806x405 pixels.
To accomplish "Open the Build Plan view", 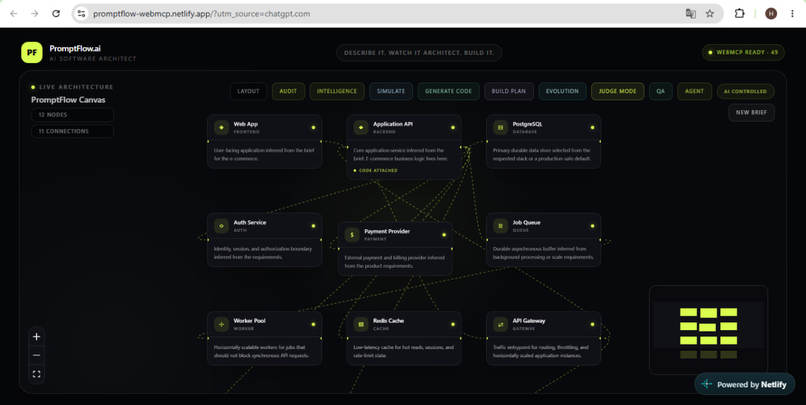I will 509,91.
